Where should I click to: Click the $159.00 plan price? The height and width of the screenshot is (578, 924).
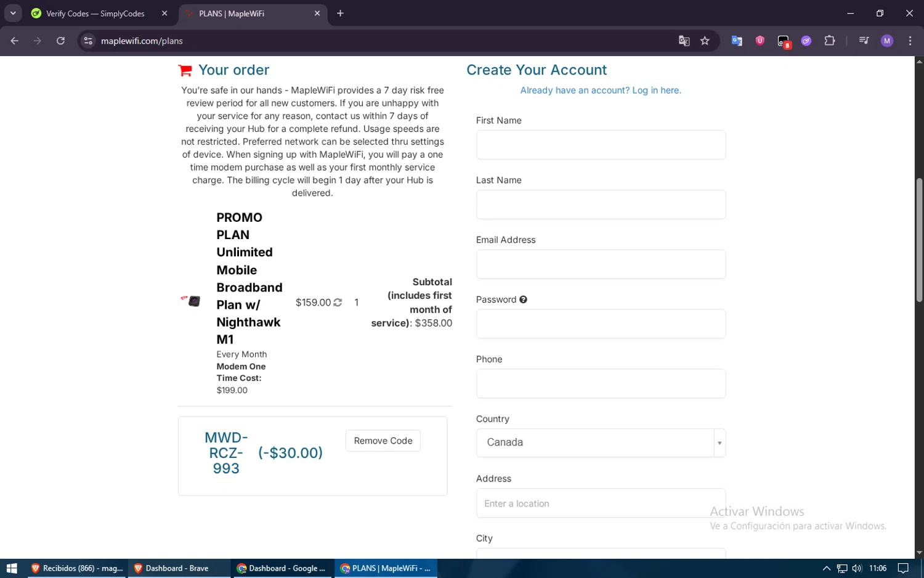(313, 303)
